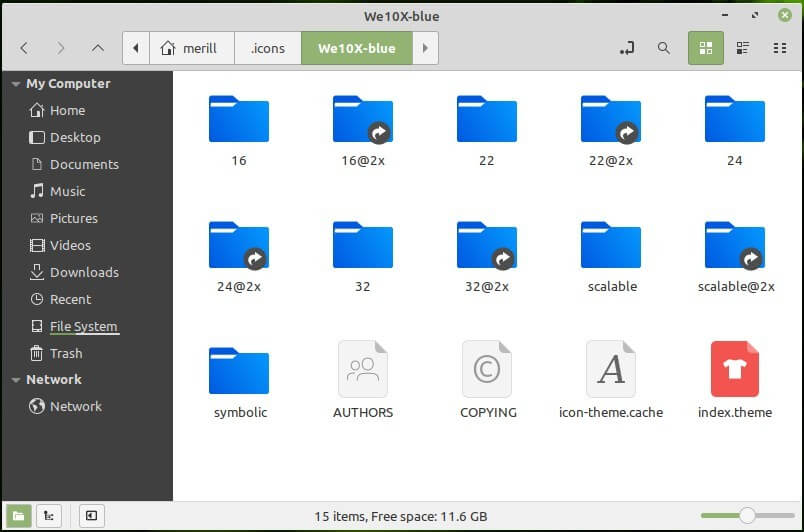Show the tree view in the sidebar

tap(48, 516)
